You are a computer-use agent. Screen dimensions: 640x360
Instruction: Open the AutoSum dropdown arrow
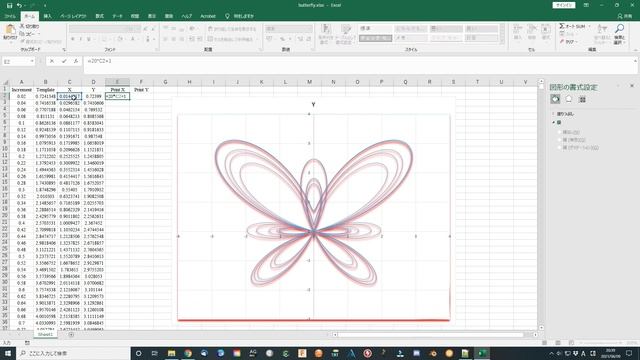pyautogui.click(x=589, y=26)
